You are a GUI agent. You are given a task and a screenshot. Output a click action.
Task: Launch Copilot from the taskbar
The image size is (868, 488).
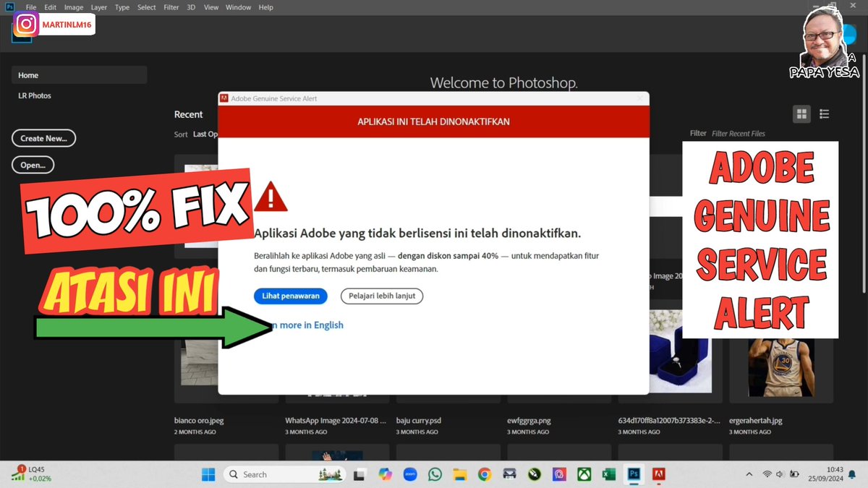385,474
